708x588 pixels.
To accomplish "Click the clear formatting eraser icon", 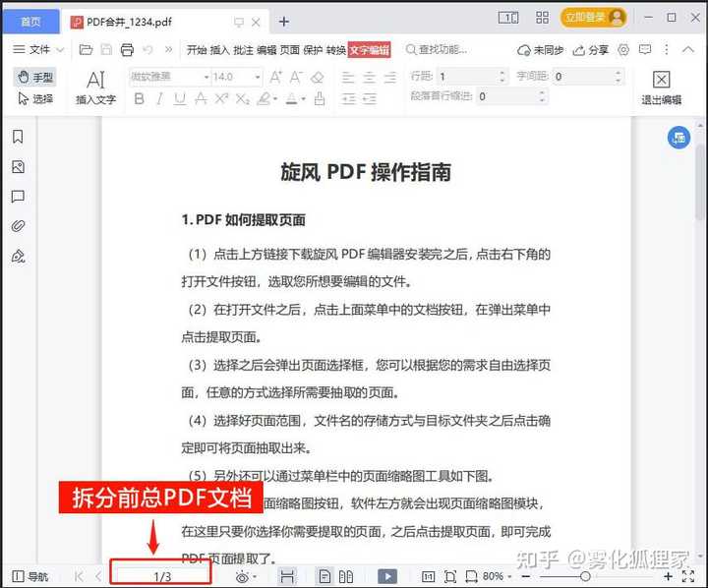I will point(317,78).
